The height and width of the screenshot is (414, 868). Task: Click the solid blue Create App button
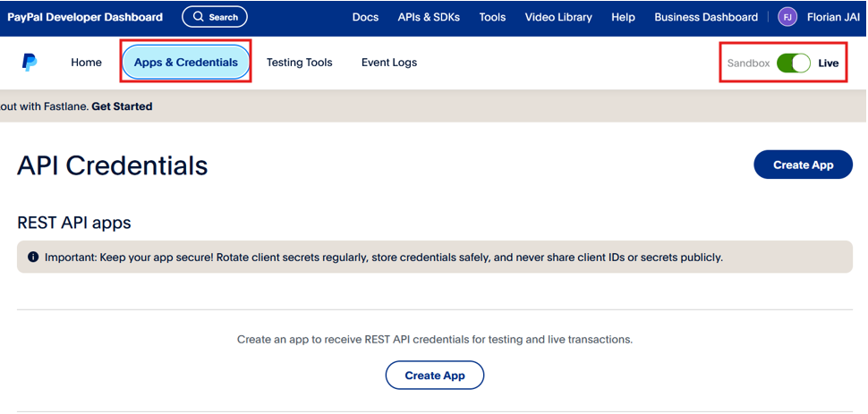tap(803, 165)
